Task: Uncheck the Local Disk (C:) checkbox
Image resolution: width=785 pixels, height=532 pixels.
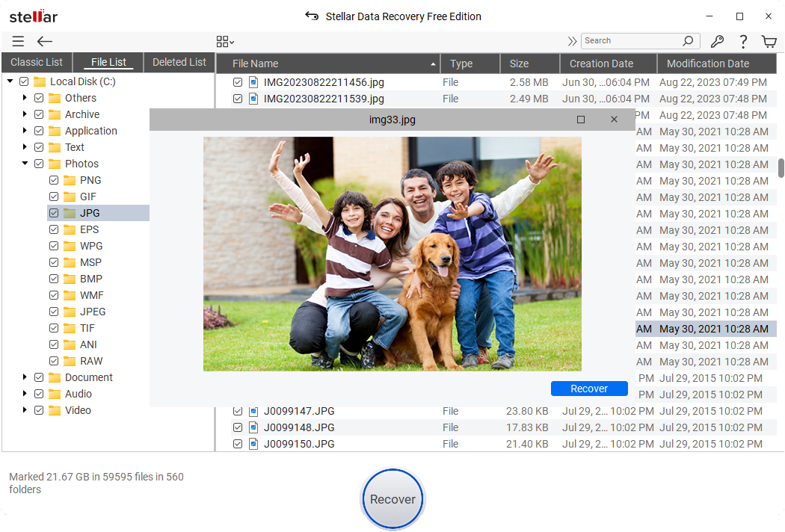Action: (x=24, y=81)
